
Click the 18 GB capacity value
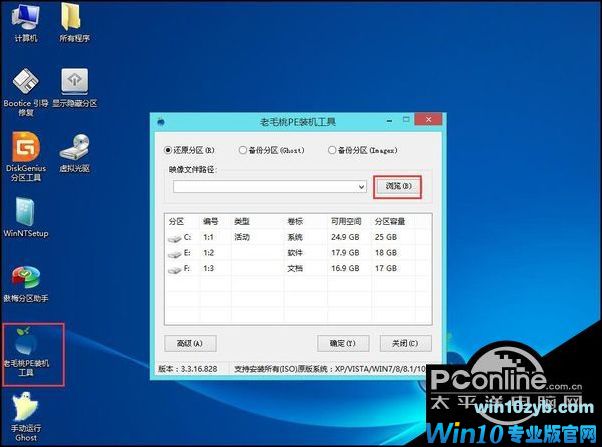386,253
